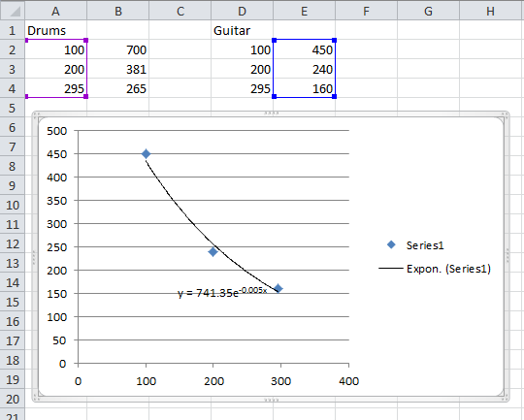Viewport: 524px width, 420px height.
Task: Click the Expon. (Series1) legend entry
Action: click(x=435, y=269)
